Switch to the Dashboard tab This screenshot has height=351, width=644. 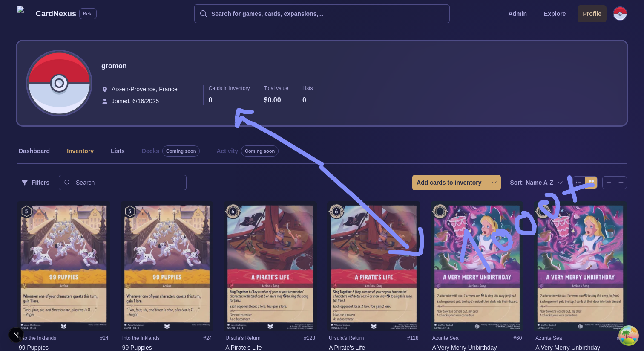34,151
